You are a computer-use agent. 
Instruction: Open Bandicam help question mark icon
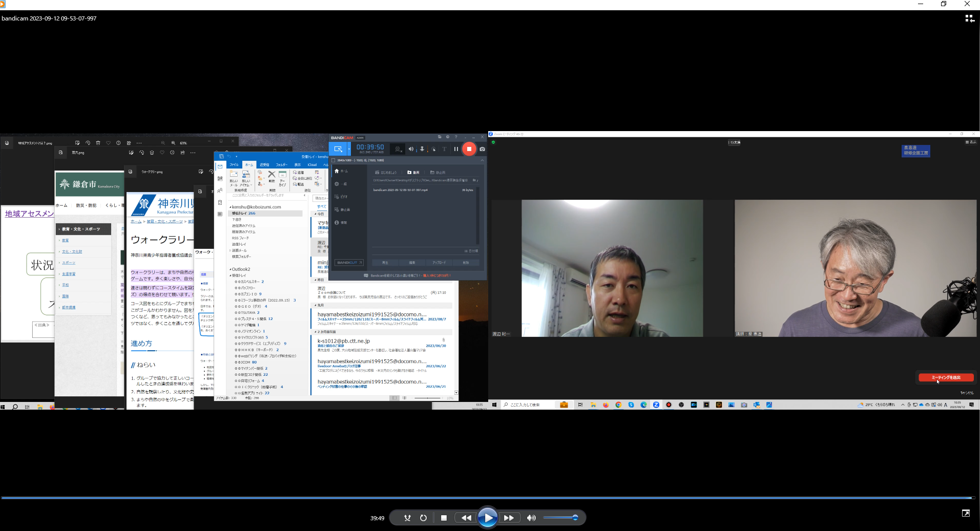point(456,137)
